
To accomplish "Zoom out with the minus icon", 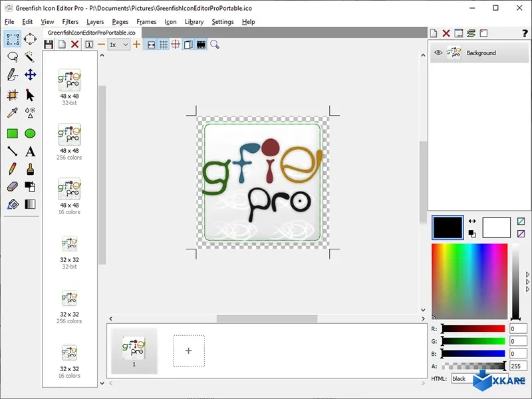I will [101, 45].
